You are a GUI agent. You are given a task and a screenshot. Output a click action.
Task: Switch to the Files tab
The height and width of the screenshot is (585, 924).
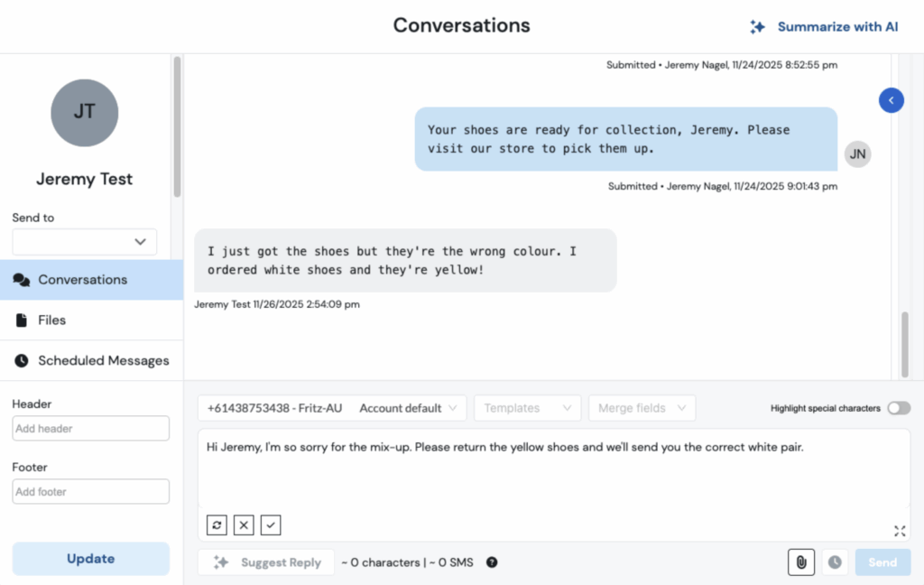[x=52, y=320]
